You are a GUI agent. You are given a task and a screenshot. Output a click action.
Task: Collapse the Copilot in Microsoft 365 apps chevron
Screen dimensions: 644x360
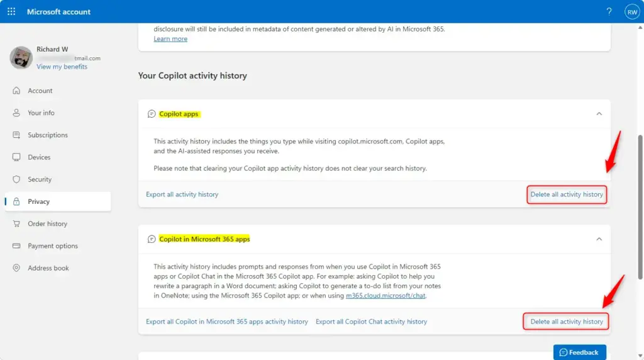click(x=599, y=239)
